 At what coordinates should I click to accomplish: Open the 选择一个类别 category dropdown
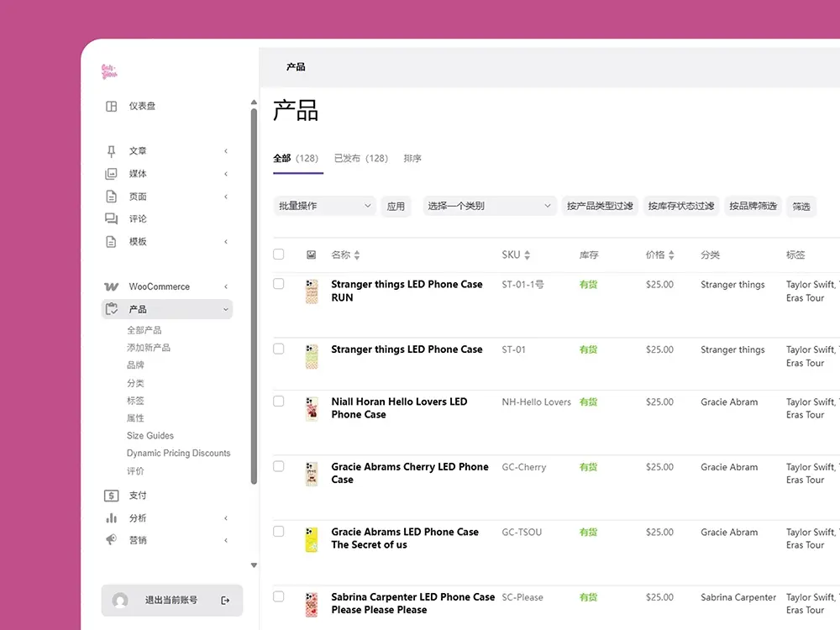[x=490, y=206]
